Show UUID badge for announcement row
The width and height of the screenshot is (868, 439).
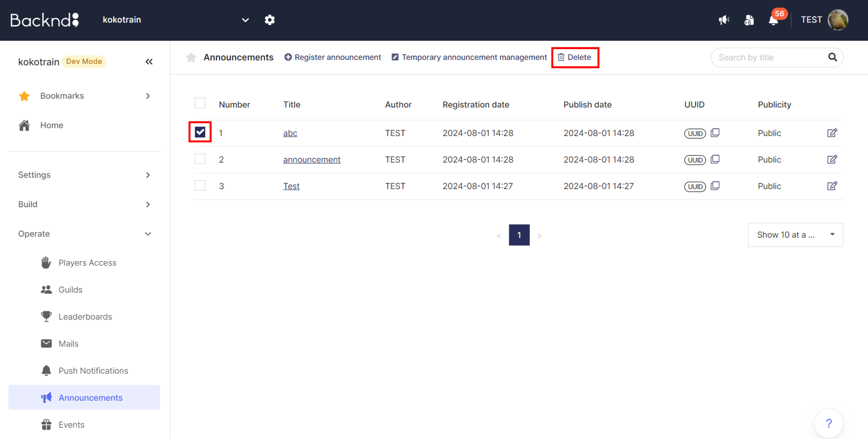click(695, 160)
